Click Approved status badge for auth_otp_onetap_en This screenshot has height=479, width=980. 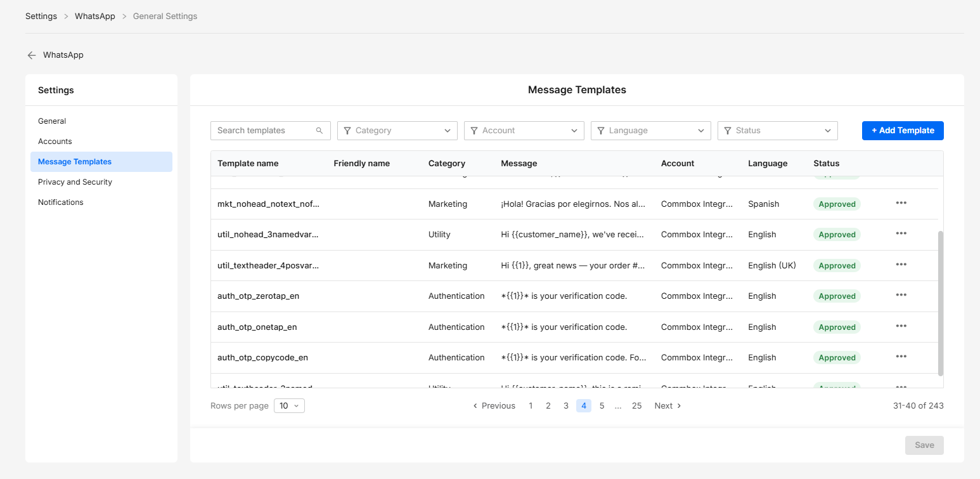[x=837, y=327]
